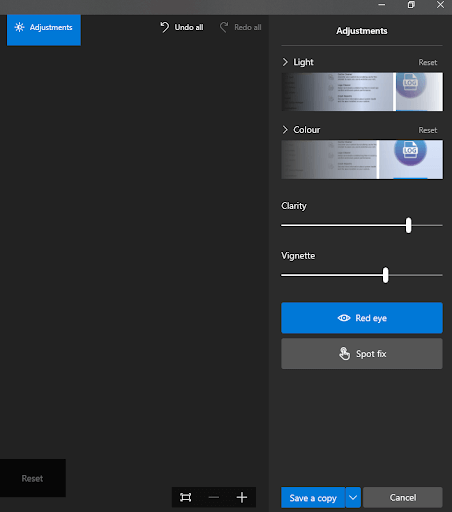Activate the Spot fix tool
This screenshot has height=512, width=452.
pyautogui.click(x=362, y=354)
